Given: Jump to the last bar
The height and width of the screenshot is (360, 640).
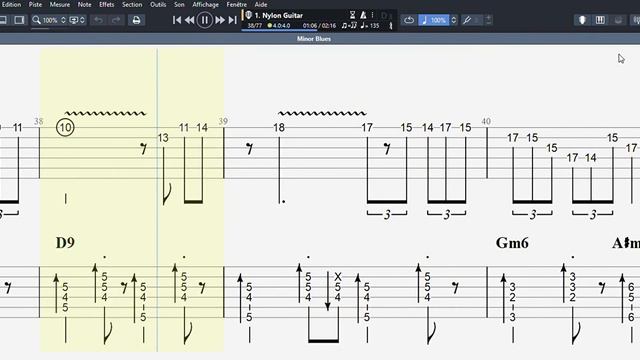Looking at the screenshot, I should click(x=233, y=20).
